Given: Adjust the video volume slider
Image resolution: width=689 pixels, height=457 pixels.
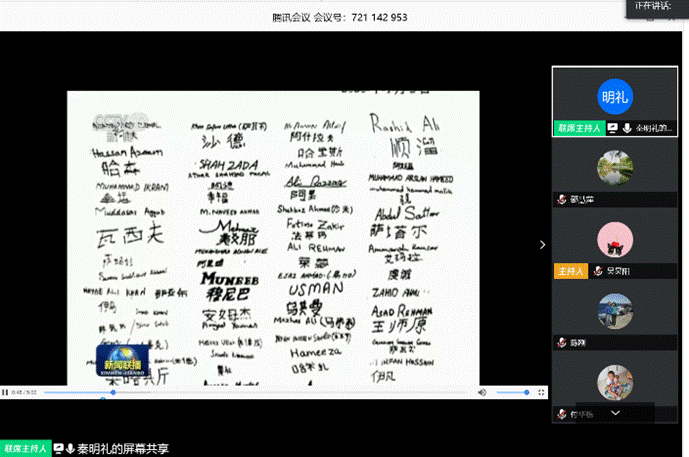Looking at the screenshot, I should 510,393.
